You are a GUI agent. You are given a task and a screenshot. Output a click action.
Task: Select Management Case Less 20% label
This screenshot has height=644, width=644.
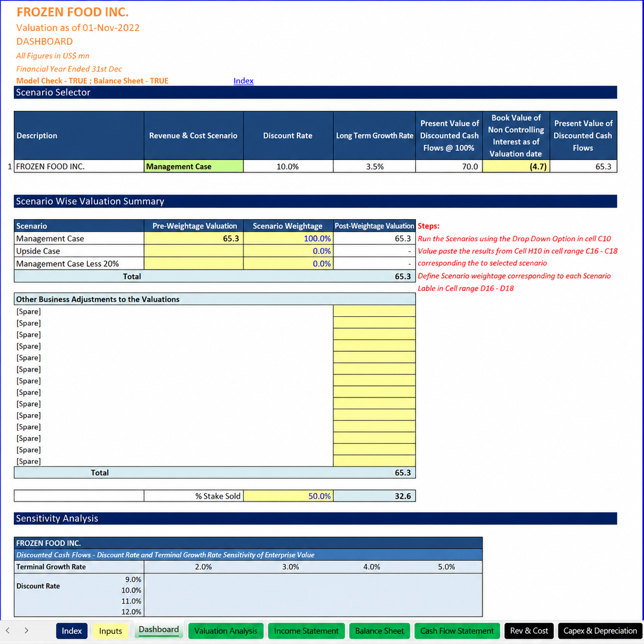79,263
